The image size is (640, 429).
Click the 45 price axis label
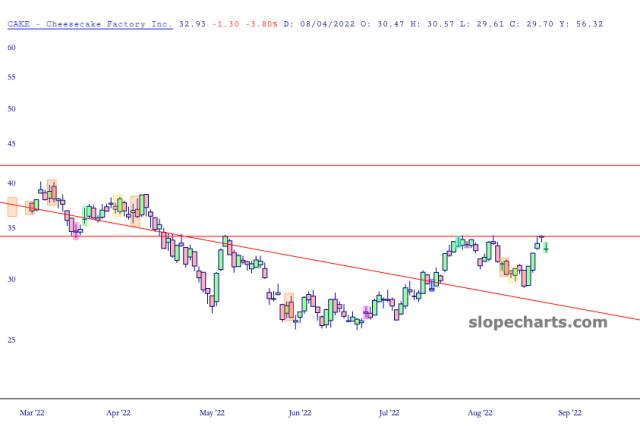tap(10, 144)
